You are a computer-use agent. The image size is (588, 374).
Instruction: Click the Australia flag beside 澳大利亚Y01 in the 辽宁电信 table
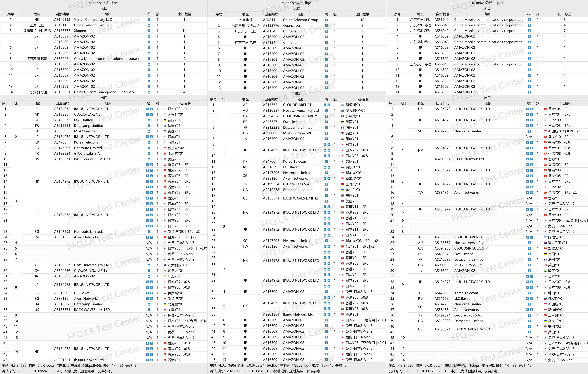click(342, 110)
